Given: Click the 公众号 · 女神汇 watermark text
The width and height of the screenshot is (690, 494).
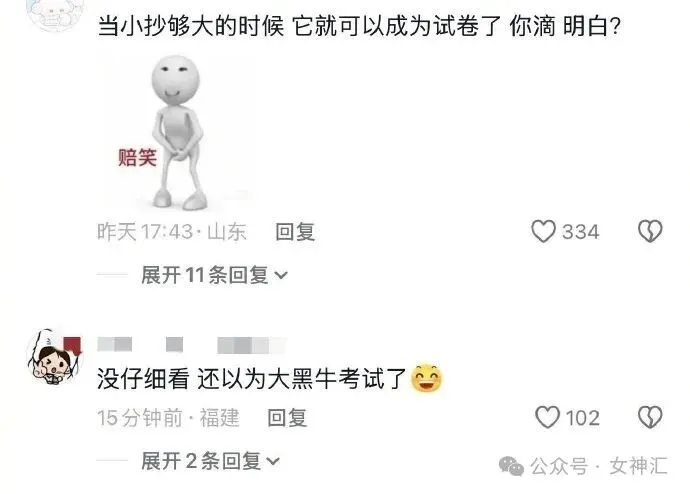Looking at the screenshot, I should [598, 466].
